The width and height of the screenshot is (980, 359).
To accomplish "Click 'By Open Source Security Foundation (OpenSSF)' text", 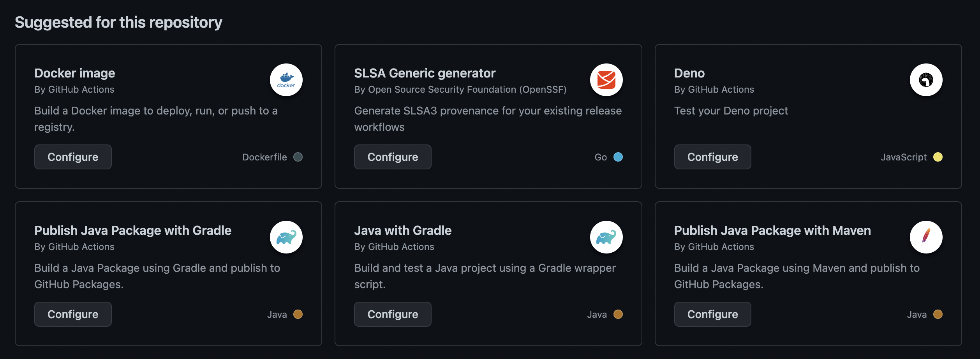I will 460,90.
